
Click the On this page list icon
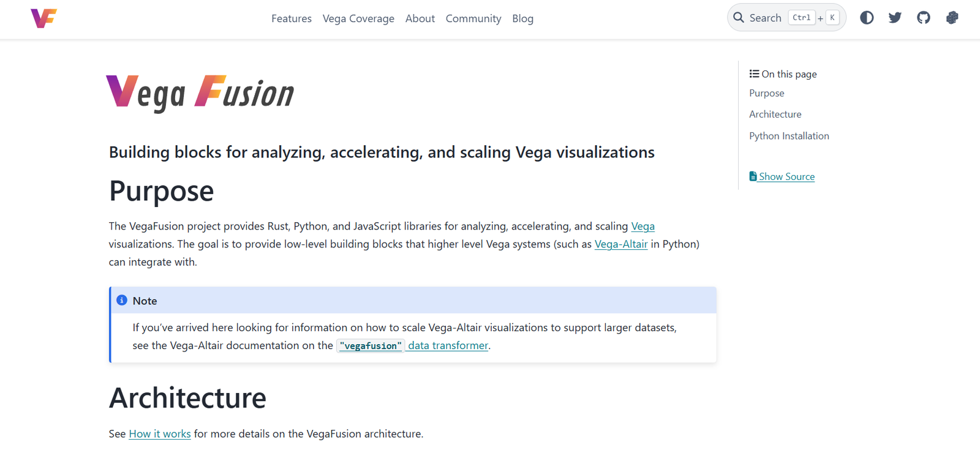coord(754,74)
